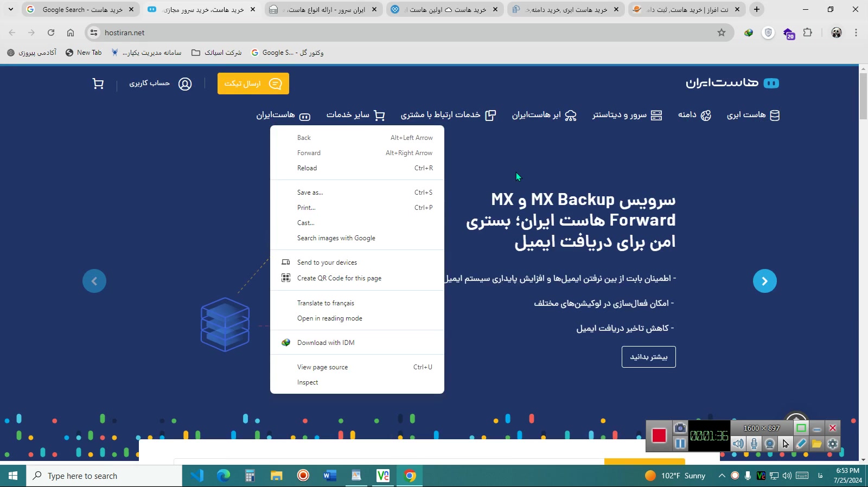Go to the previous slide with left arrow

point(94,281)
